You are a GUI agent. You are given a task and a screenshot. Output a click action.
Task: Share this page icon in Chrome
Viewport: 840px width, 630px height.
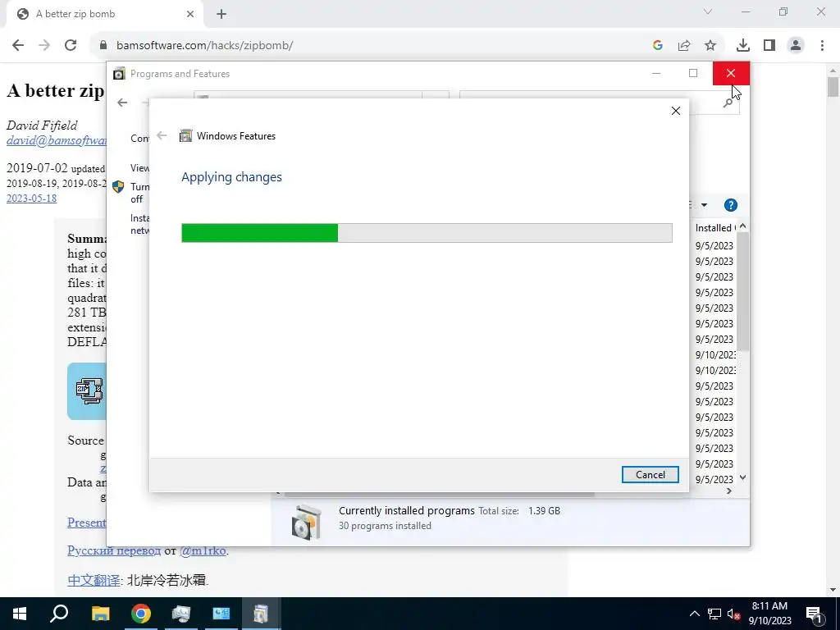click(684, 46)
